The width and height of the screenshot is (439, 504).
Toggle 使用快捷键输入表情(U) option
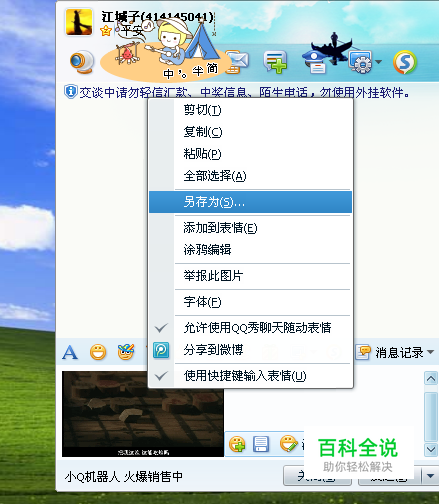point(250,376)
